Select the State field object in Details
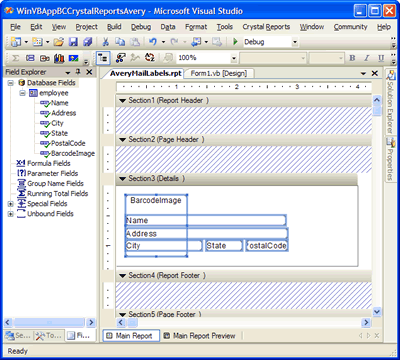This screenshot has width=400, height=360. [x=224, y=246]
